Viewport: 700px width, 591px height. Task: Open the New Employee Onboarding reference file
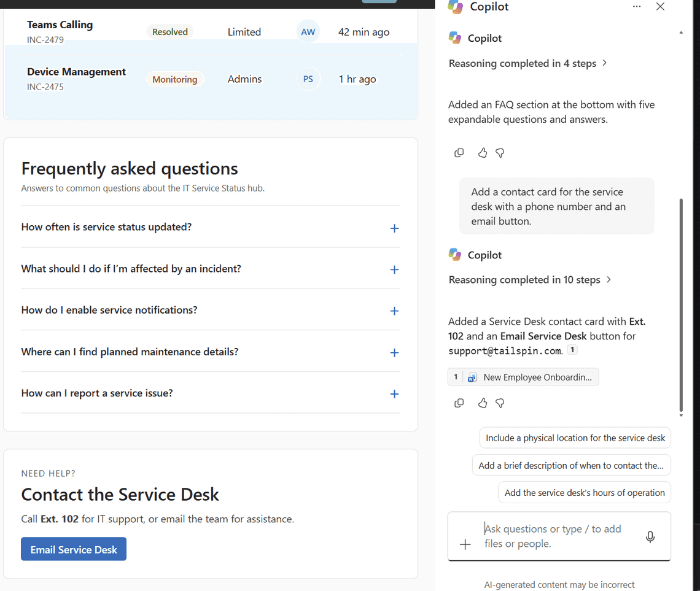pos(523,377)
